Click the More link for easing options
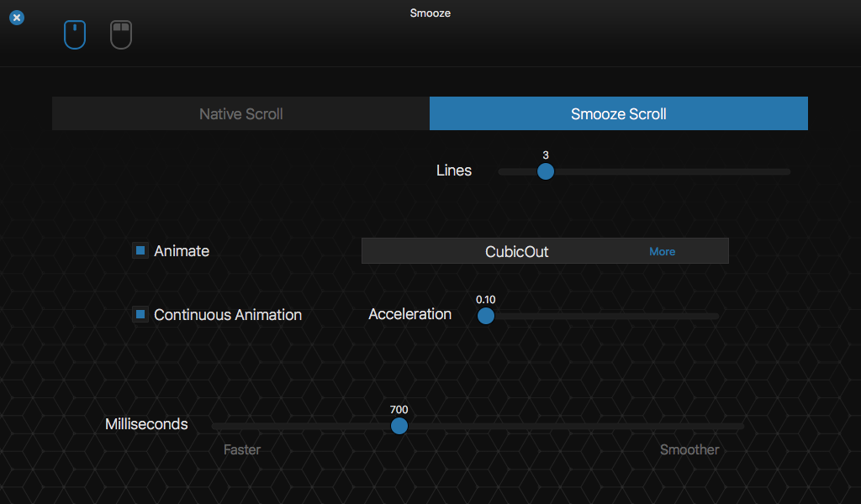Screen dimensions: 861x504 coord(663,252)
